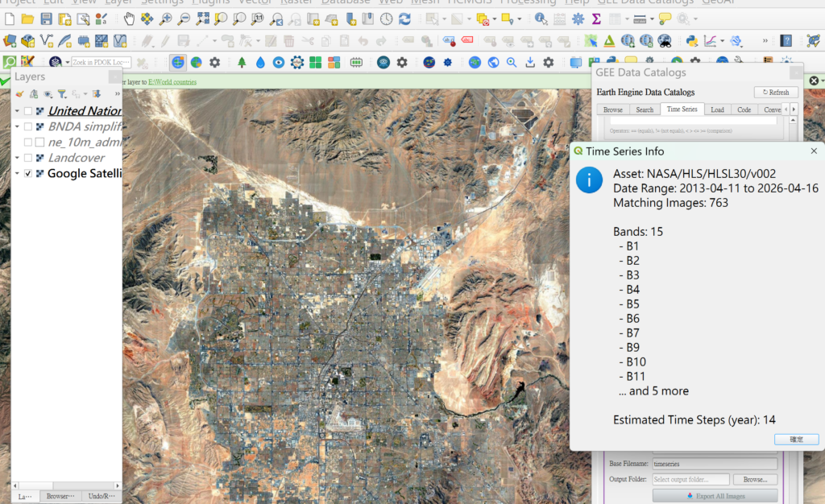The width and height of the screenshot is (825, 504).
Task: Follow the E:\World countries link
Action: (172, 81)
